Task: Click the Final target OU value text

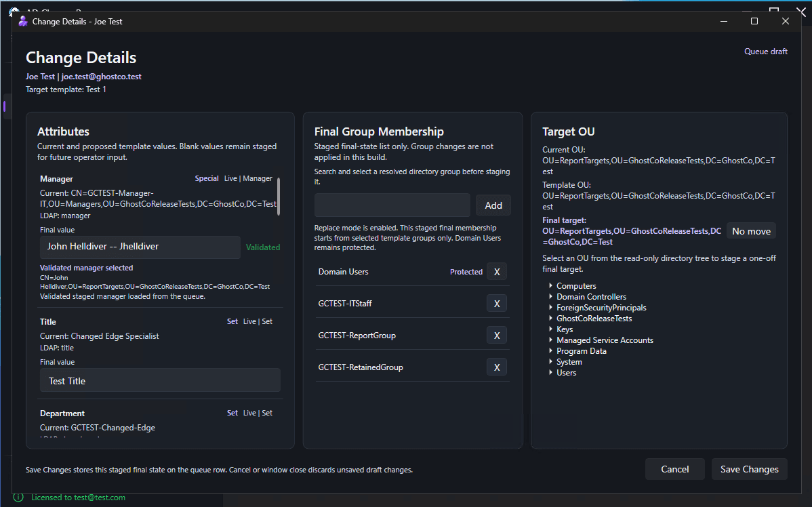Action: pos(631,237)
